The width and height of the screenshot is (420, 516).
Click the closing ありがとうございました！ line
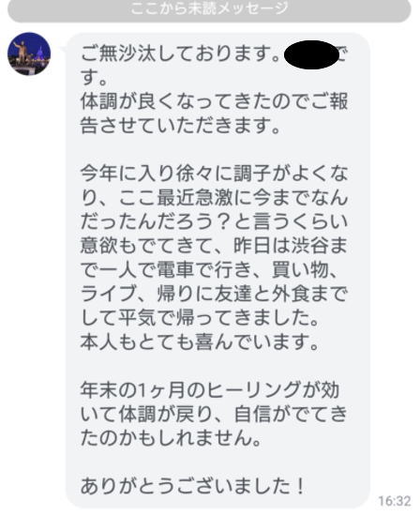tap(192, 486)
